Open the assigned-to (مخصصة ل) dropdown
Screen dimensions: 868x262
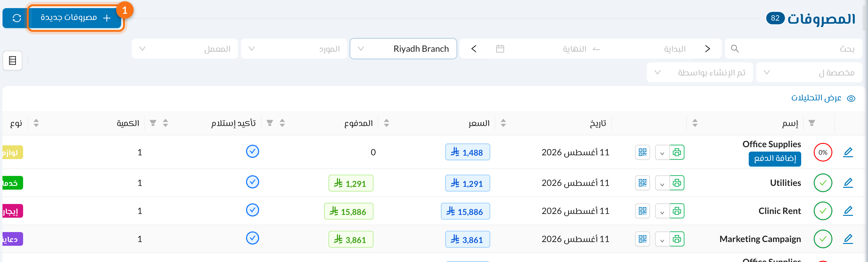(x=809, y=72)
